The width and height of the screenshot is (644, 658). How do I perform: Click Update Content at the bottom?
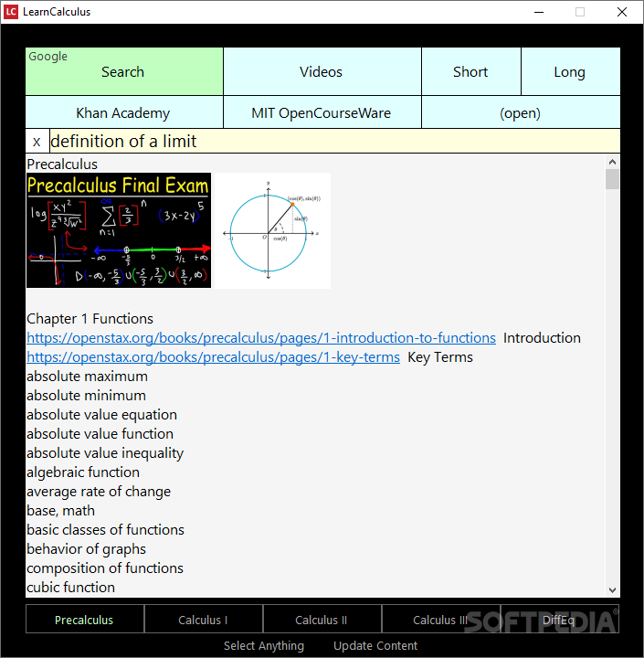[375, 645]
